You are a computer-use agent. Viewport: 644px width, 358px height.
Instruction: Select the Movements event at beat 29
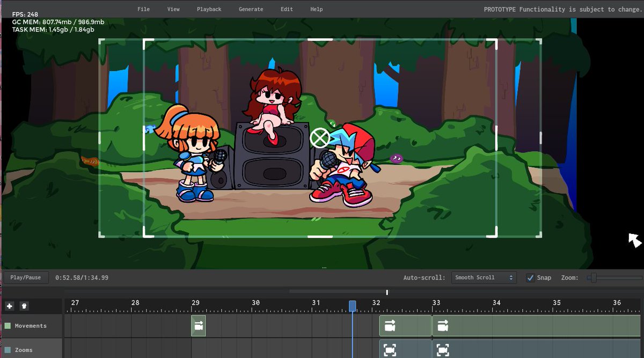click(199, 326)
